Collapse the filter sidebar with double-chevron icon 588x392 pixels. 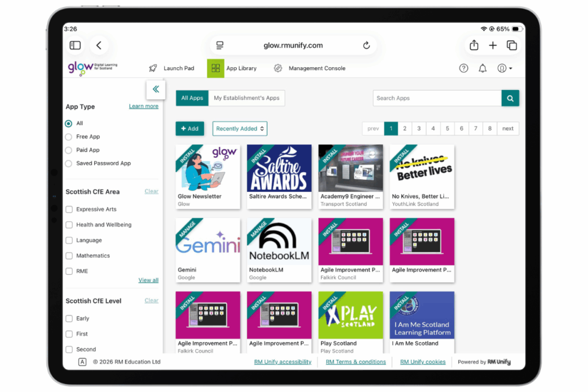point(156,89)
